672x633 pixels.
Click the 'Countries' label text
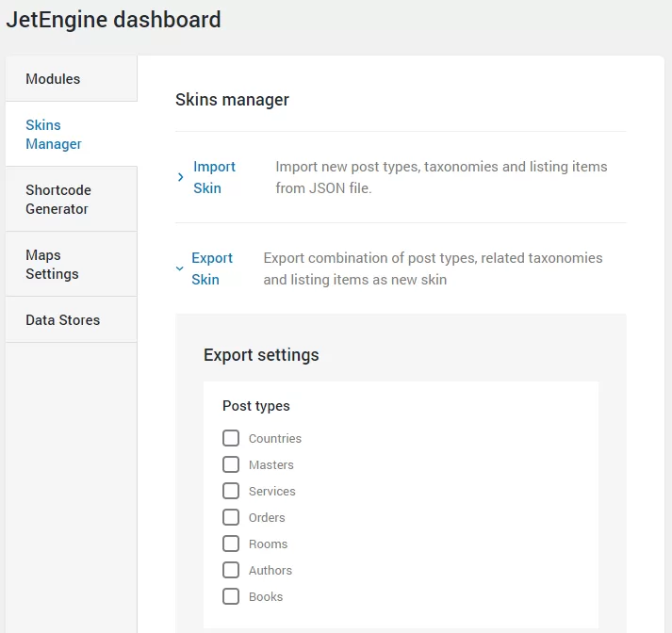pyautogui.click(x=275, y=439)
